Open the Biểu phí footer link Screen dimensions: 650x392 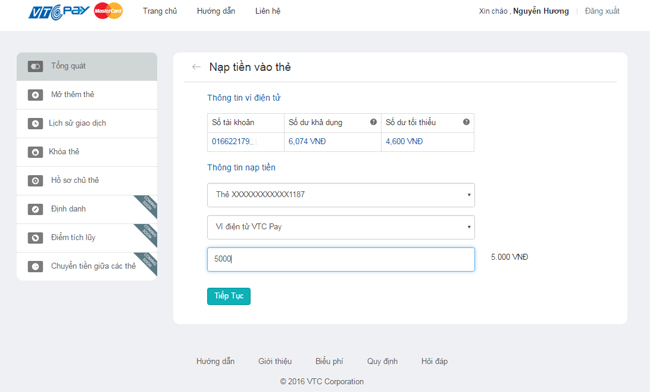329,361
